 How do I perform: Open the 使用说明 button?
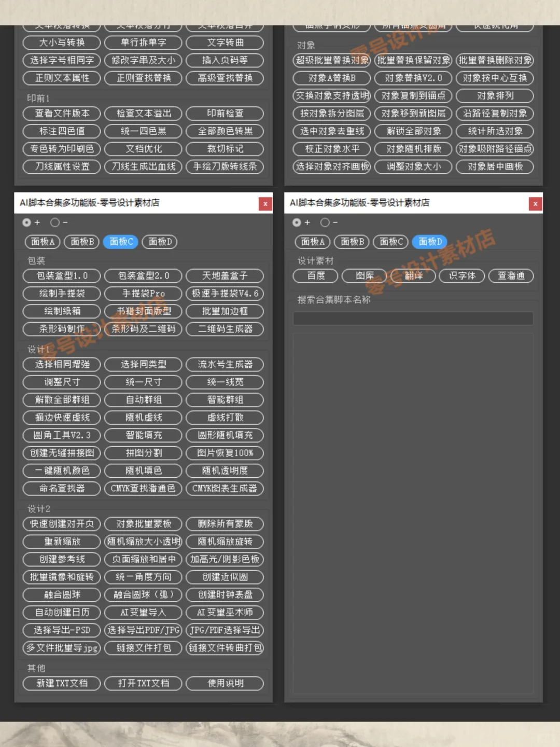tap(225, 683)
